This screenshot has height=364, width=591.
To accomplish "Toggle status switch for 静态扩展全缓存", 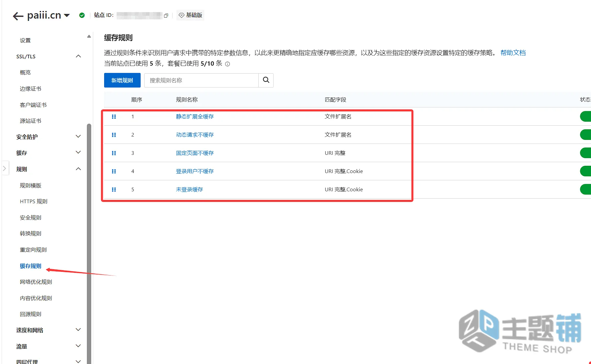I will click(x=586, y=116).
